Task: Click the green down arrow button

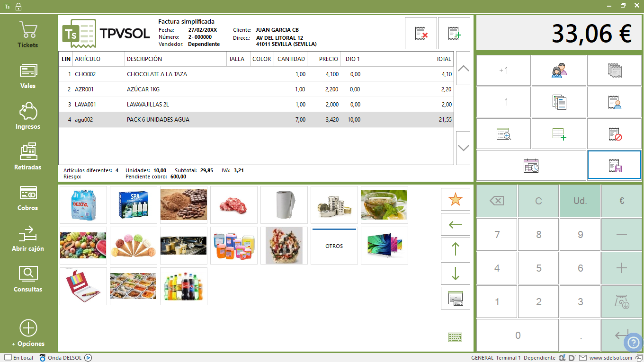Action: point(455,273)
